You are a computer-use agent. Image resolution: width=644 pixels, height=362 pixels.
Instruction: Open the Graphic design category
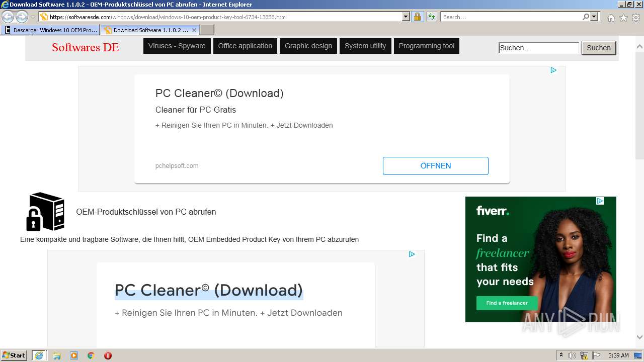tap(308, 46)
